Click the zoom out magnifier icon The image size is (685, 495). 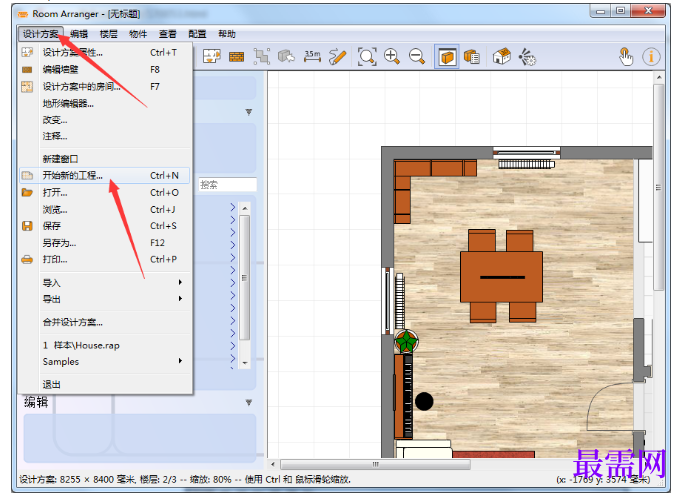coord(417,57)
